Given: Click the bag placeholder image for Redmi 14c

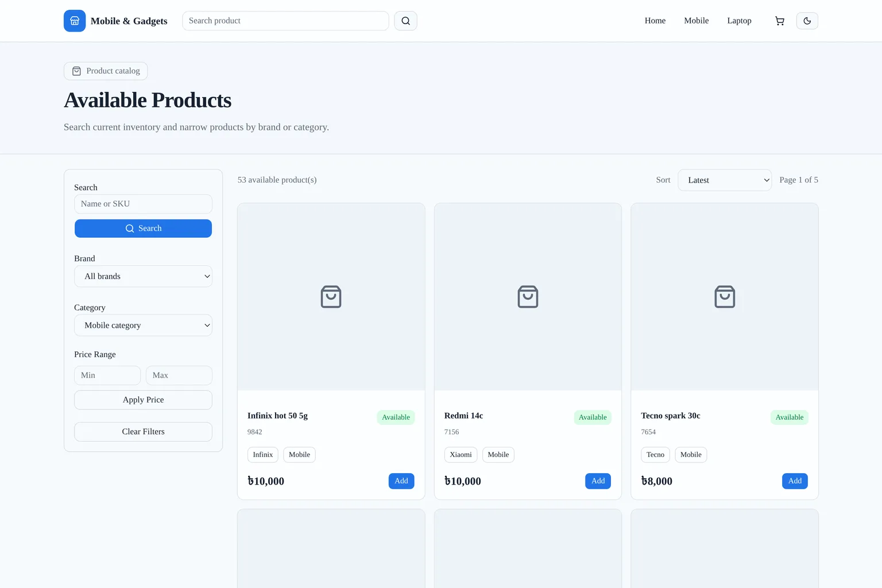Looking at the screenshot, I should 528,297.
